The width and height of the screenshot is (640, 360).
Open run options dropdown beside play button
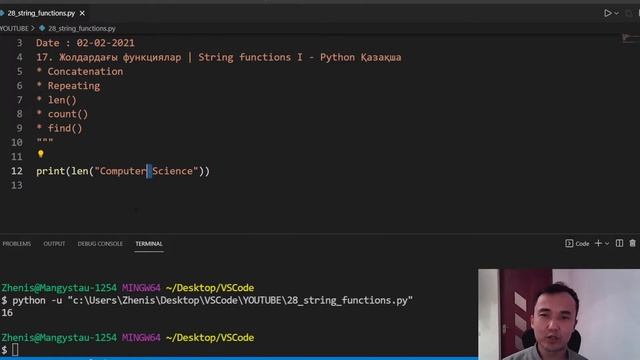coord(616,13)
